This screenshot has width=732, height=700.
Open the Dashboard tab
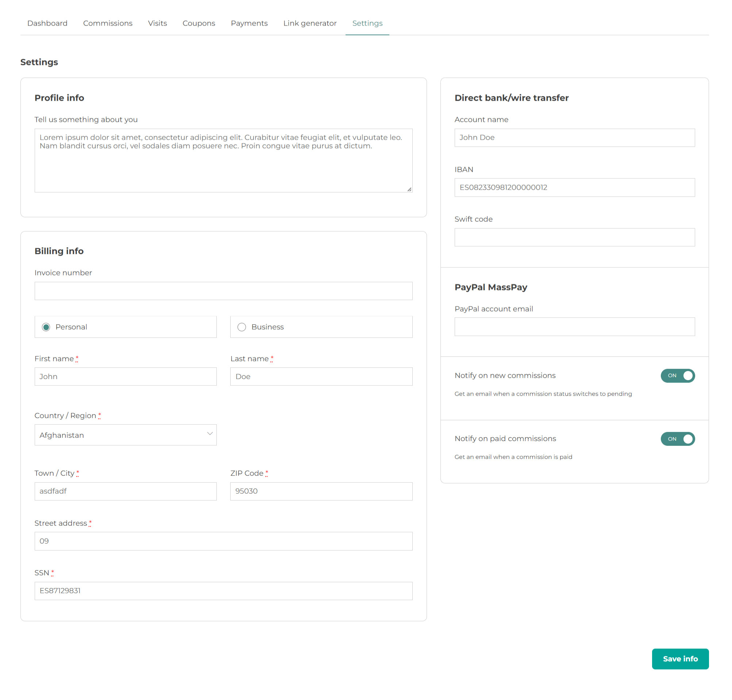[x=47, y=23]
